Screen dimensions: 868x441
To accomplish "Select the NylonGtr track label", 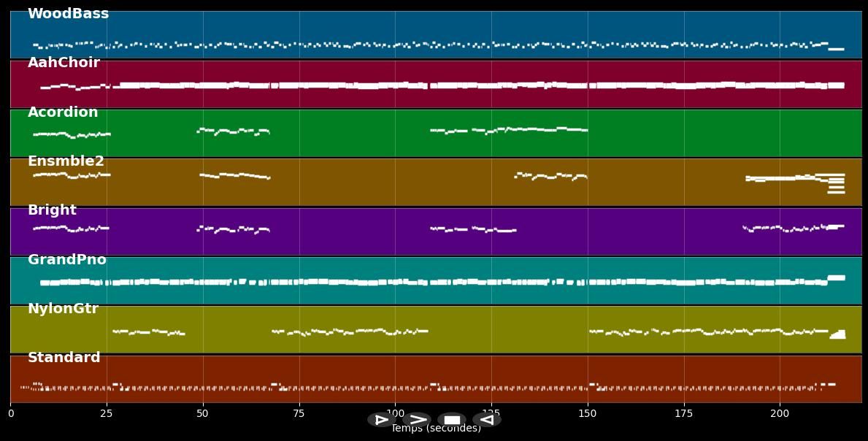I will click(x=63, y=309).
